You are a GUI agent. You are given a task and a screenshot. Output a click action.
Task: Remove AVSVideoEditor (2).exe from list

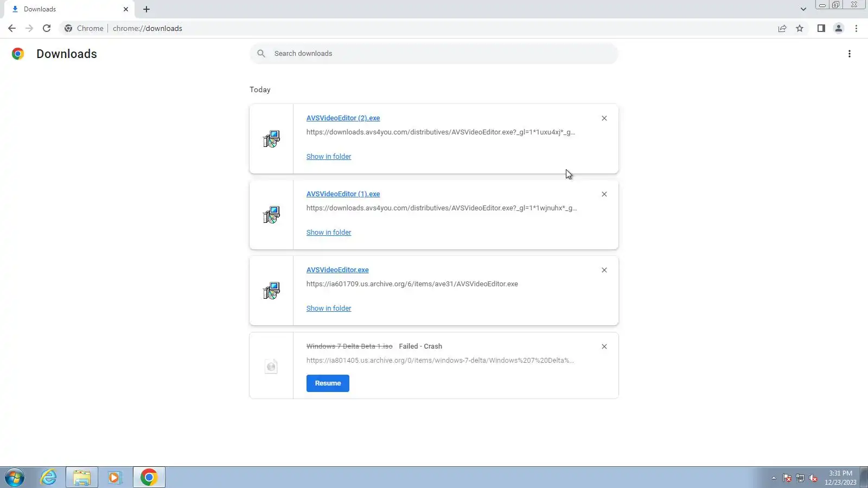click(604, 118)
